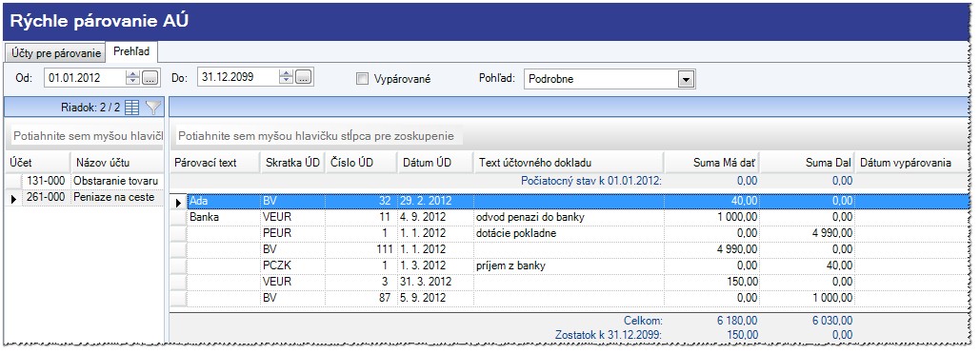Sort by Účet column header

[x=37, y=163]
